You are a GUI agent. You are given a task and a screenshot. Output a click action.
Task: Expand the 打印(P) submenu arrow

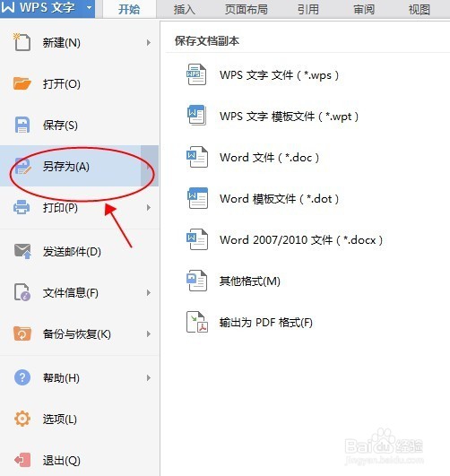point(149,208)
